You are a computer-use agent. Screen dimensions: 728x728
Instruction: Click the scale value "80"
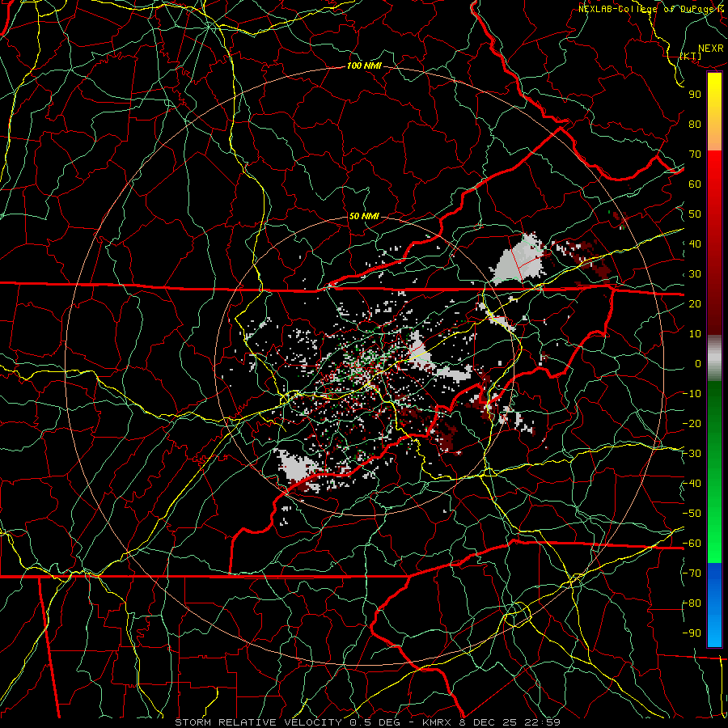pos(695,125)
